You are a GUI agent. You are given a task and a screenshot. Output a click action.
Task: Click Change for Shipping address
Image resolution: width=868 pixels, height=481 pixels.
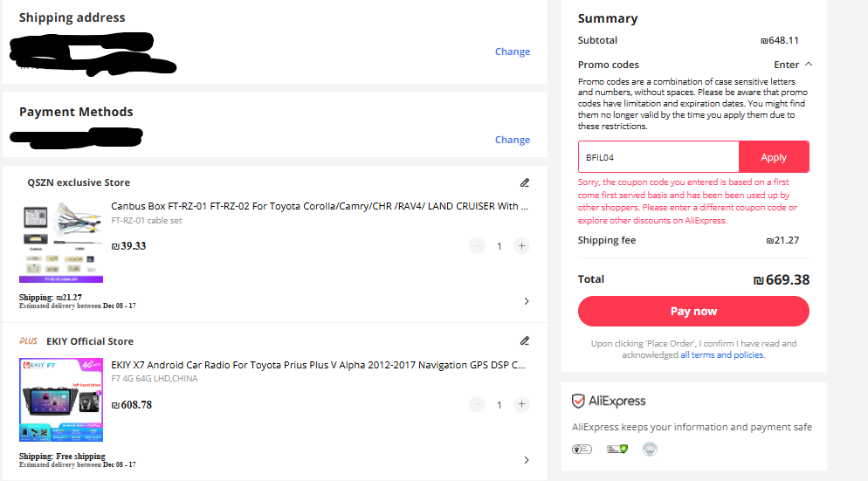click(x=512, y=52)
